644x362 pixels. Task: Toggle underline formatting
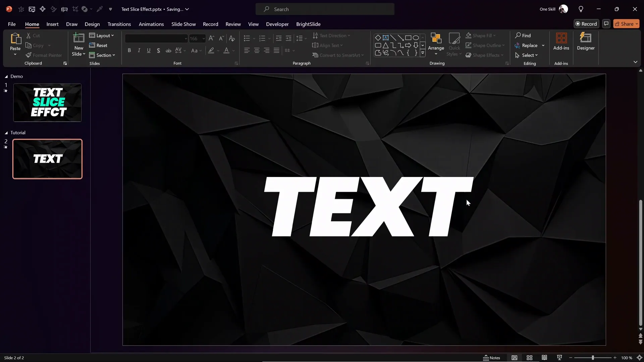[149, 50]
